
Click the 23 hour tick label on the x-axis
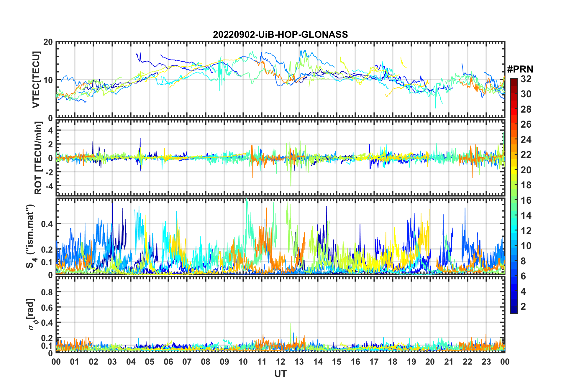(x=486, y=362)
